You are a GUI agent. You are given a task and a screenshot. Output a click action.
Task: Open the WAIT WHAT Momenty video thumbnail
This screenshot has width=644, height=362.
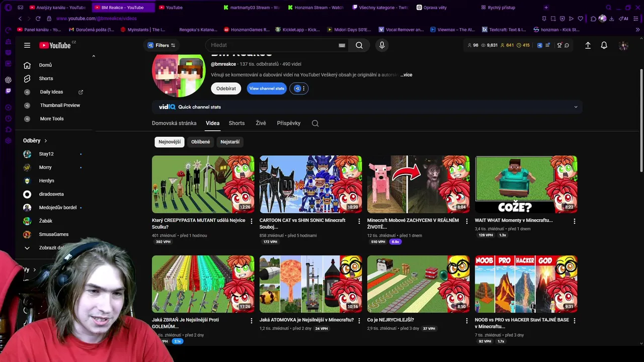[526, 185]
